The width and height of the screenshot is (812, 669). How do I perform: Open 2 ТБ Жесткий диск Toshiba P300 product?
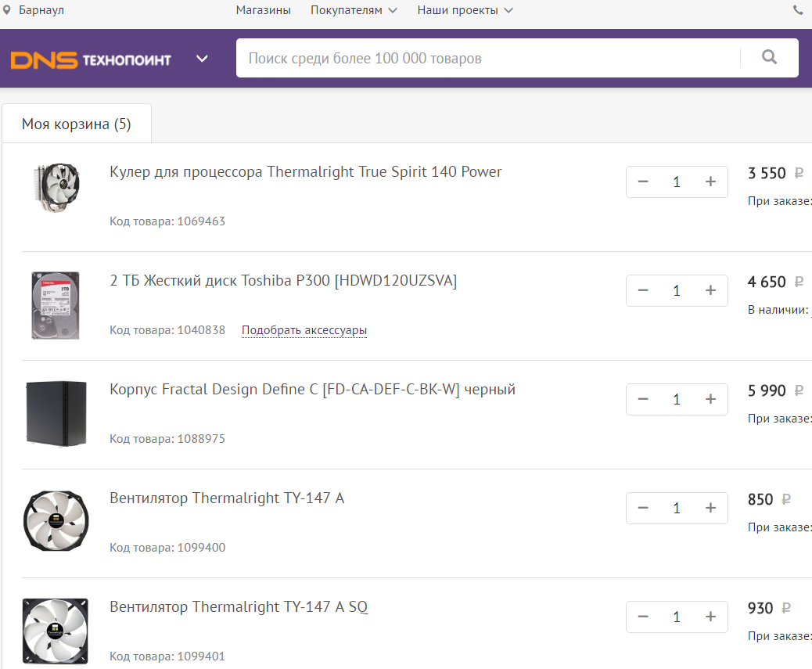click(283, 281)
